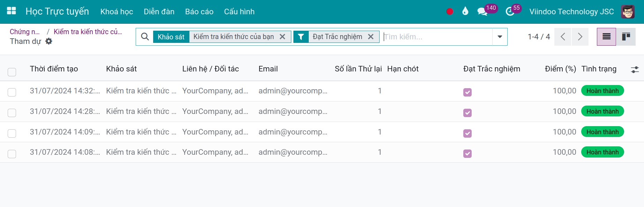Go back to Kiểm tra kiến thức breadcrumb
The width and height of the screenshot is (644, 207).
point(88,32)
